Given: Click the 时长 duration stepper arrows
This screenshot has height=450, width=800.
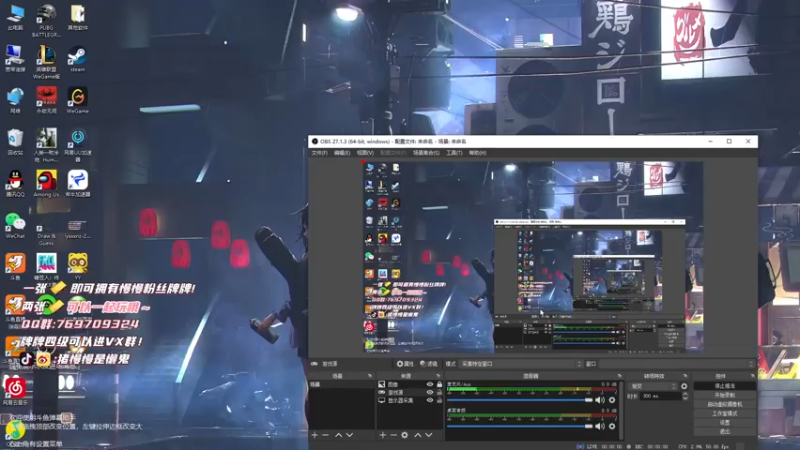Looking at the screenshot, I should 685,396.
